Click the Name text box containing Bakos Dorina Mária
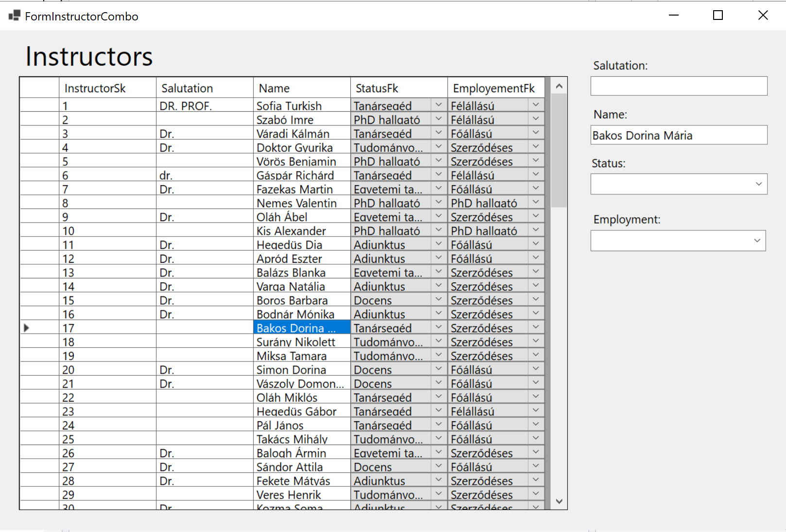 point(679,135)
